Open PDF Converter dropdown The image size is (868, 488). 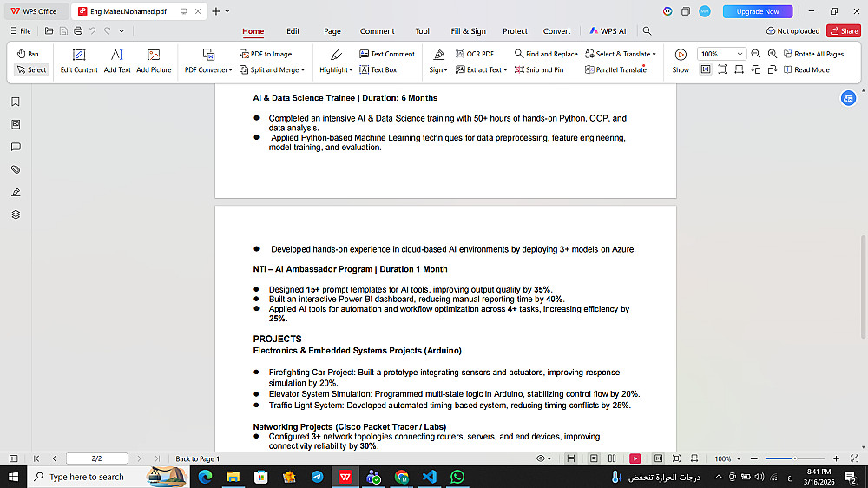point(208,61)
